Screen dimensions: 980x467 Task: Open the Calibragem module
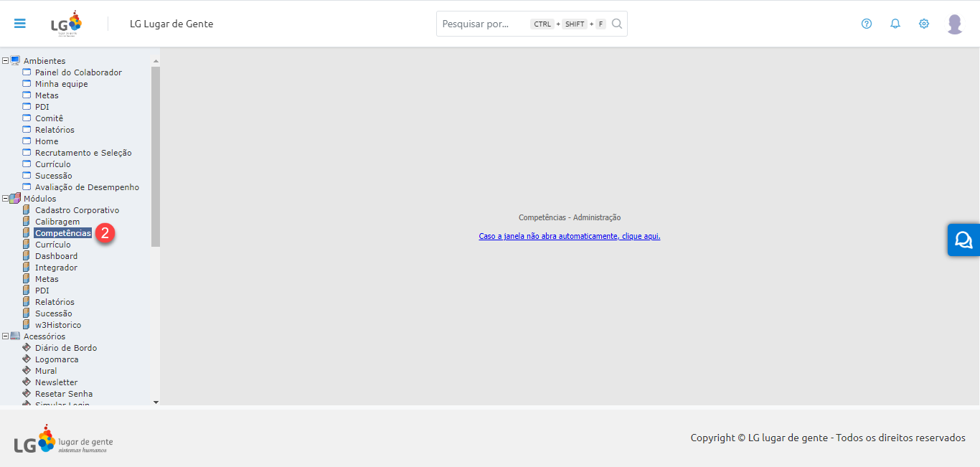click(57, 222)
